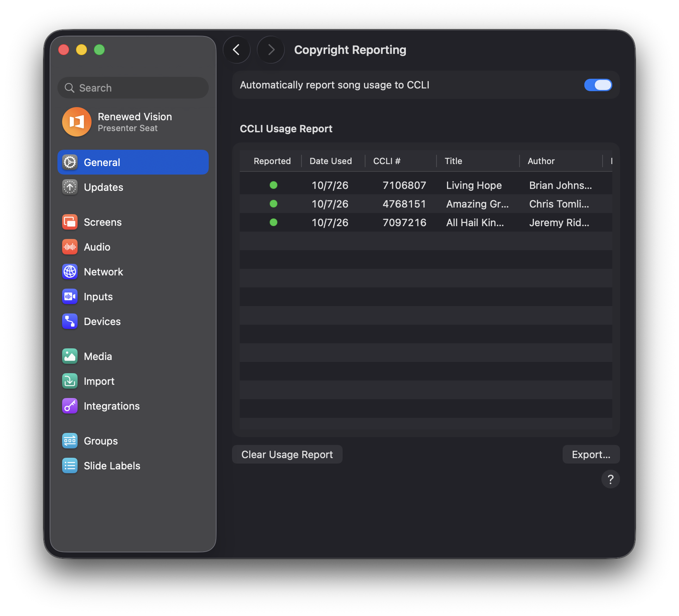Click the Search field in sidebar
Image resolution: width=679 pixels, height=616 pixels.
coord(133,88)
